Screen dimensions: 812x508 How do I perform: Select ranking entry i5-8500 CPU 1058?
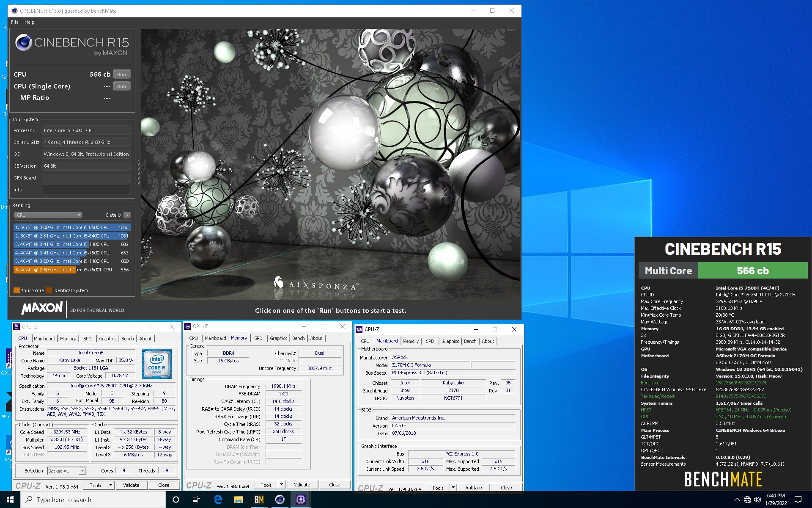(72, 227)
